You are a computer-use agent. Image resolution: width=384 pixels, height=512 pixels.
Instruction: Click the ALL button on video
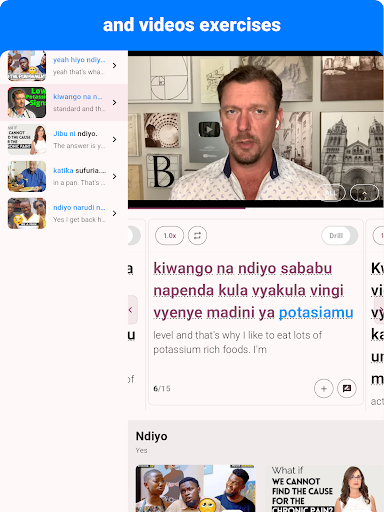click(x=331, y=193)
